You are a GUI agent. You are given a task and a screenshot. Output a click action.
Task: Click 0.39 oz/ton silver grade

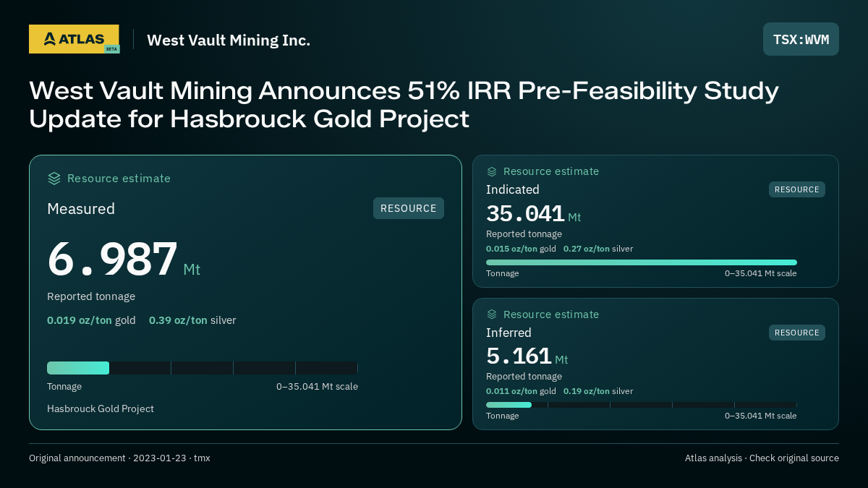click(192, 320)
